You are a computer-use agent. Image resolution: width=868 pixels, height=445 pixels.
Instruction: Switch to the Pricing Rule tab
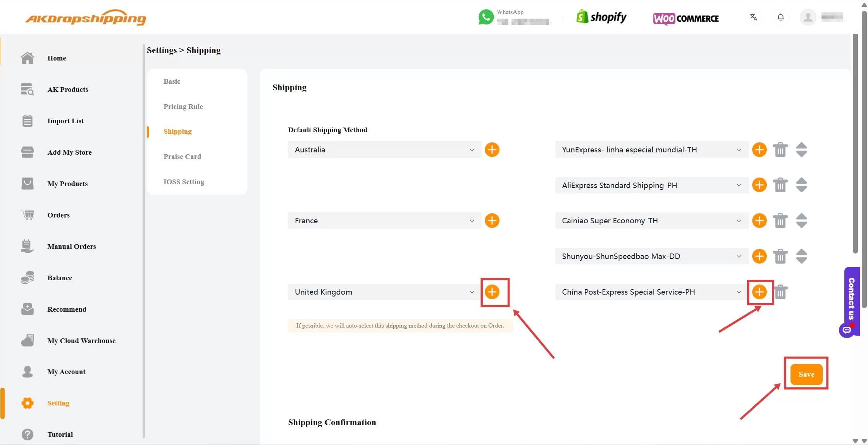pyautogui.click(x=183, y=106)
